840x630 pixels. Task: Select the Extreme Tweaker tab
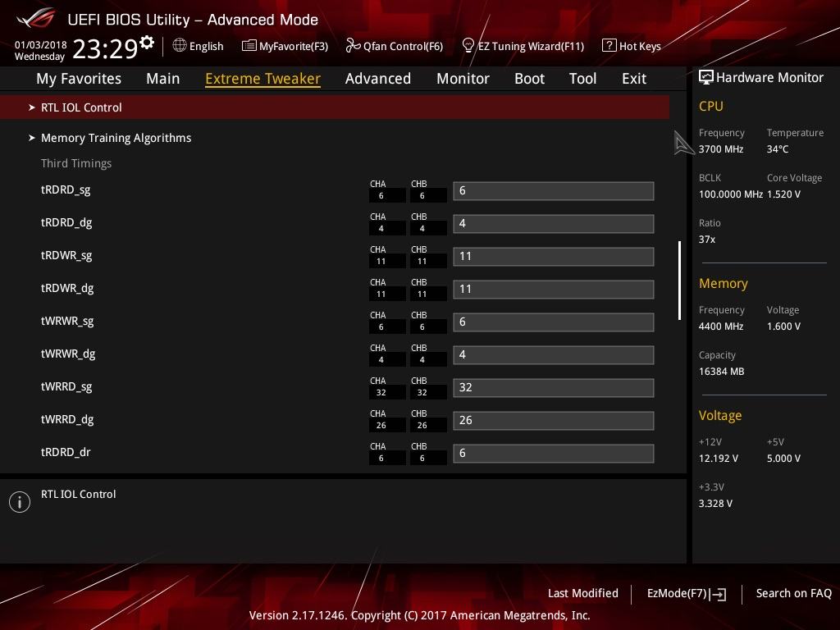(x=263, y=79)
